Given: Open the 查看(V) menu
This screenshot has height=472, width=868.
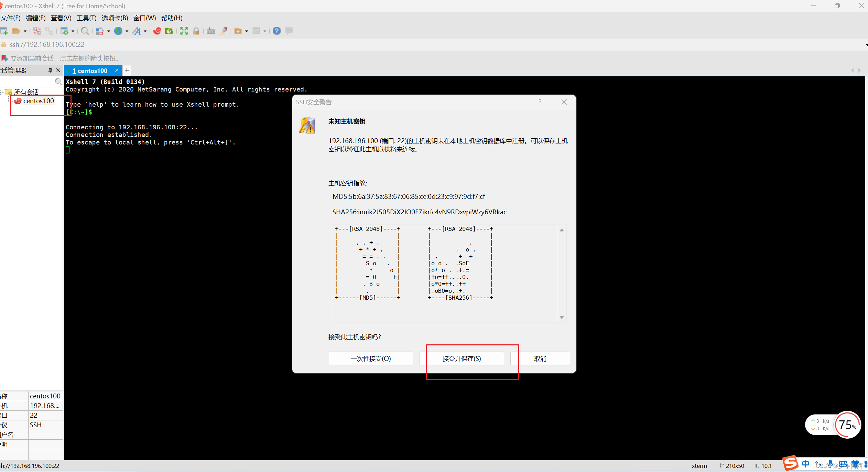Looking at the screenshot, I should [x=61, y=18].
